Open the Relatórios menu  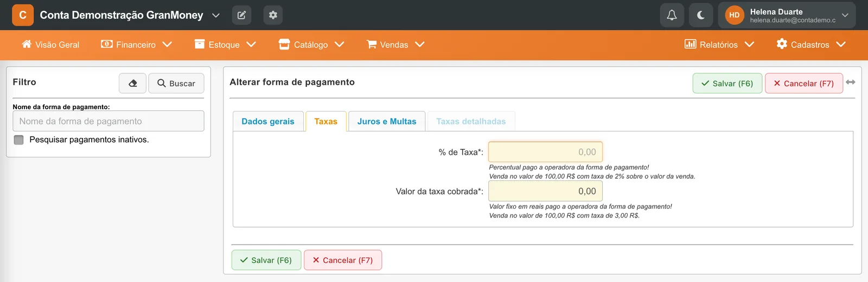click(719, 45)
